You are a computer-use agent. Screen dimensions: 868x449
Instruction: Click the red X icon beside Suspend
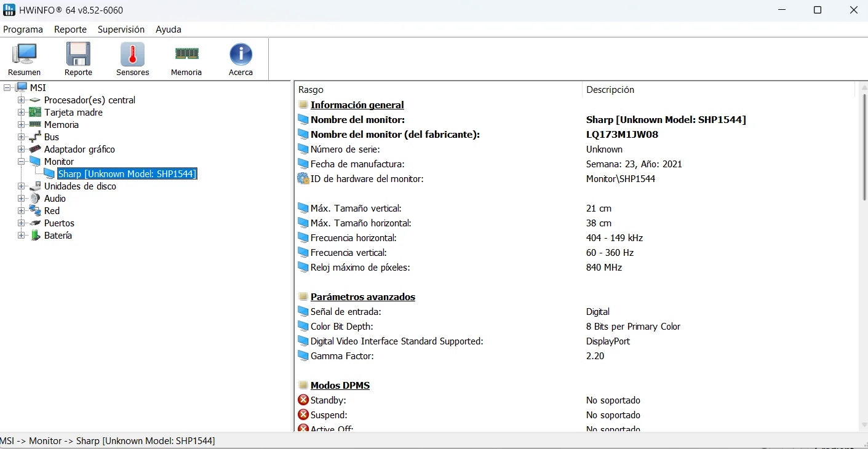(303, 415)
